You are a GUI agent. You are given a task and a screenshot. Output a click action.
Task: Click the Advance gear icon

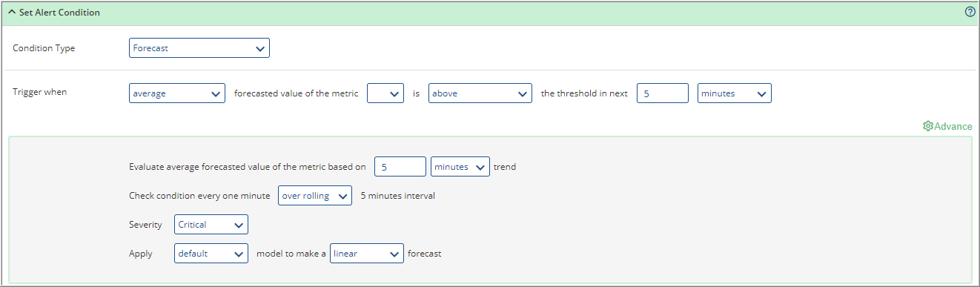(927, 126)
